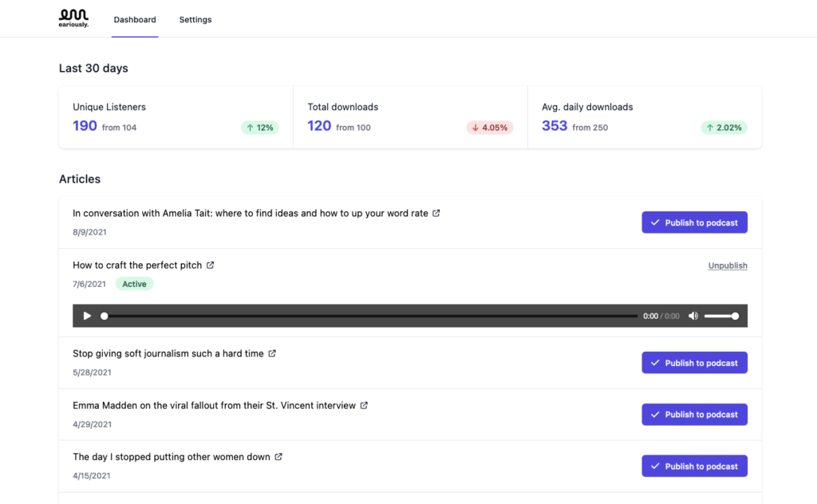Click the Active status badge
817x504 pixels.
coord(134,284)
